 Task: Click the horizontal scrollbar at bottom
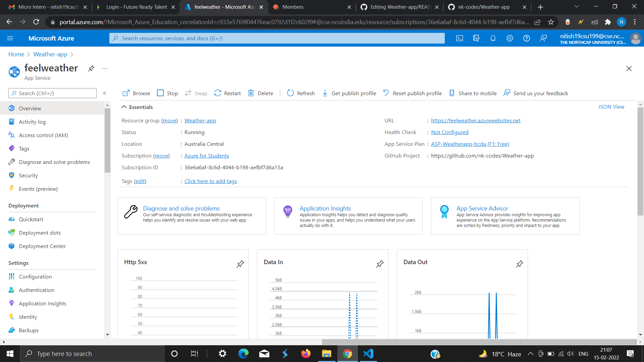click(x=479, y=342)
